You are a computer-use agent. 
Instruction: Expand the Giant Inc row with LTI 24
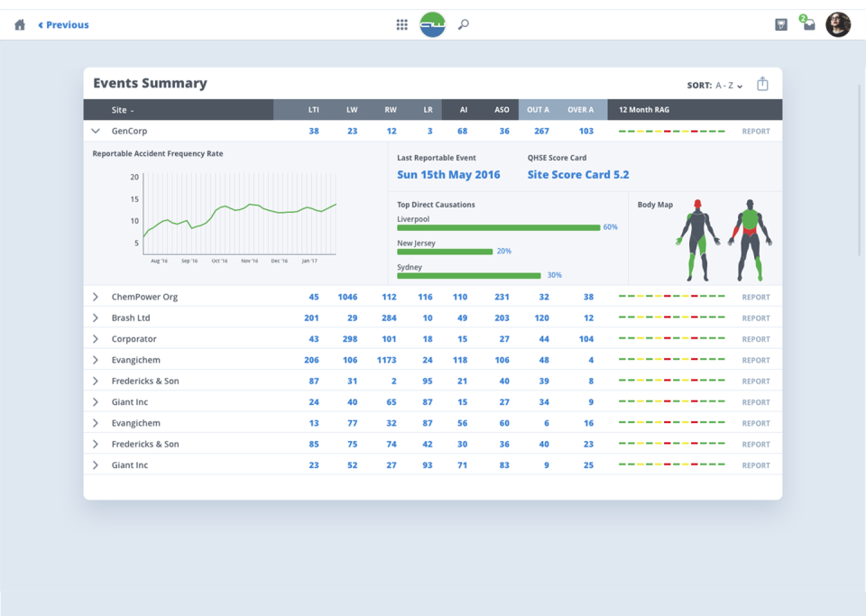click(96, 402)
